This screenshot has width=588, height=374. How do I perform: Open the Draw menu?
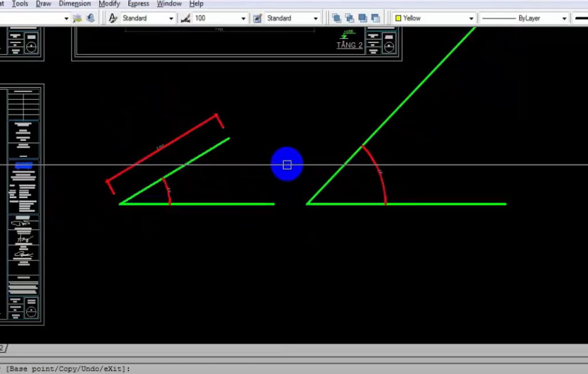pos(44,4)
